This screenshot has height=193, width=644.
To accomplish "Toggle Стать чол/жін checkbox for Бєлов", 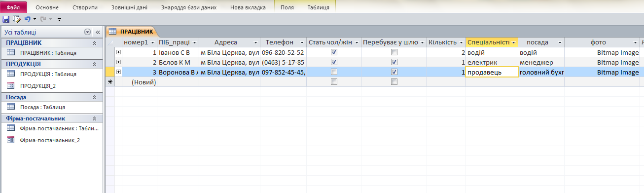I will pyautogui.click(x=334, y=62).
